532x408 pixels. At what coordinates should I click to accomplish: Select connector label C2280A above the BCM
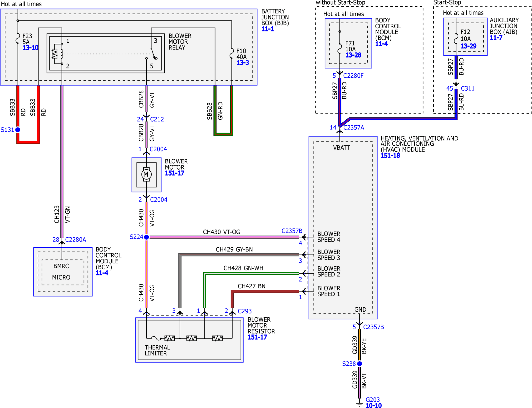tap(75, 240)
